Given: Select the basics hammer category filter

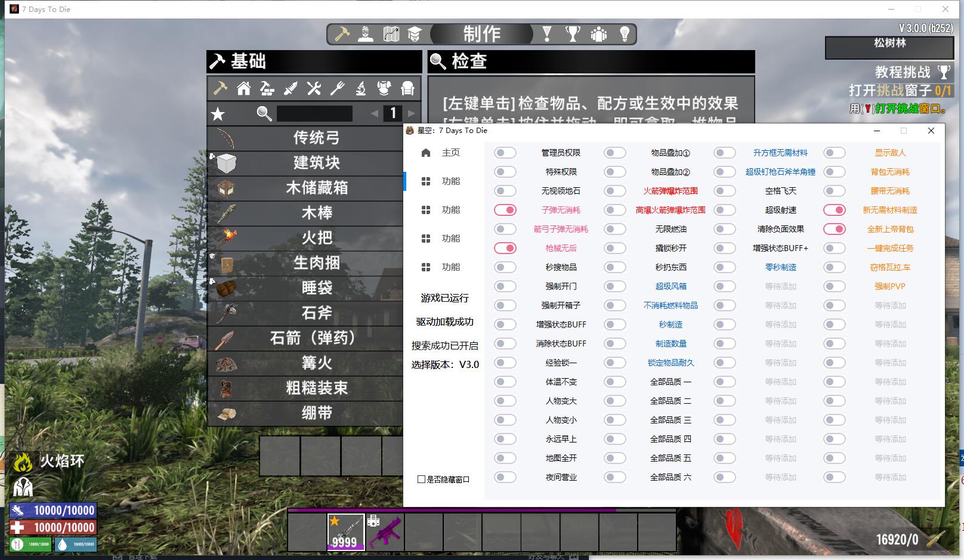Looking at the screenshot, I should 220,89.
